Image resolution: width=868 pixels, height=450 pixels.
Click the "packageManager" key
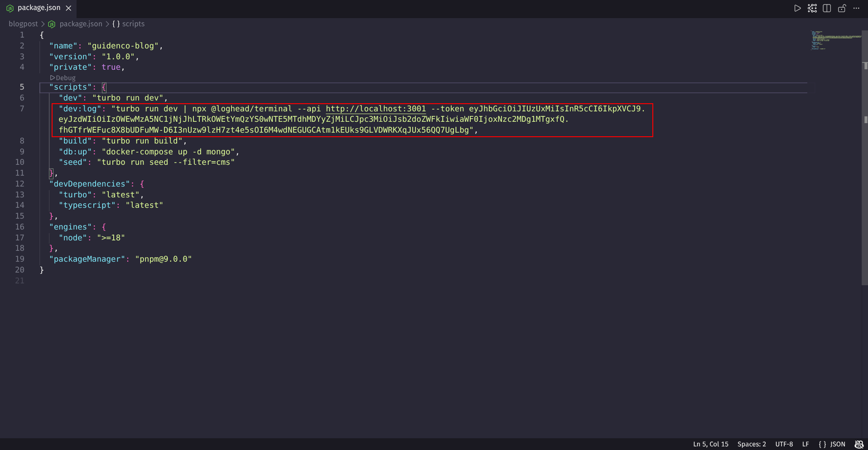point(87,259)
